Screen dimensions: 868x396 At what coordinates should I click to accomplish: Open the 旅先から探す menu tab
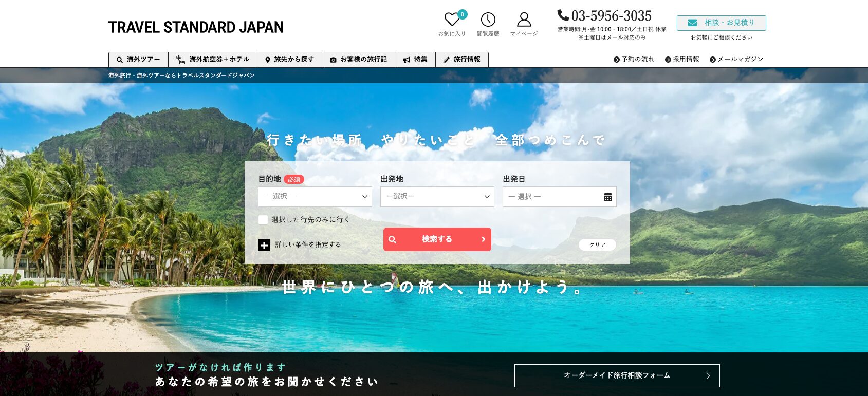289,60
